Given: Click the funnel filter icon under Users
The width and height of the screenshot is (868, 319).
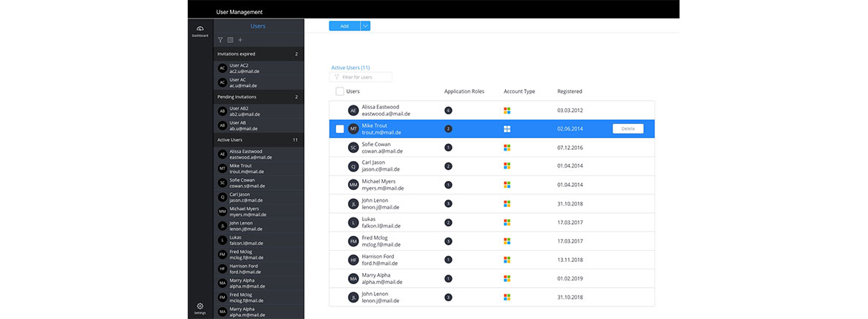Looking at the screenshot, I should point(220,40).
